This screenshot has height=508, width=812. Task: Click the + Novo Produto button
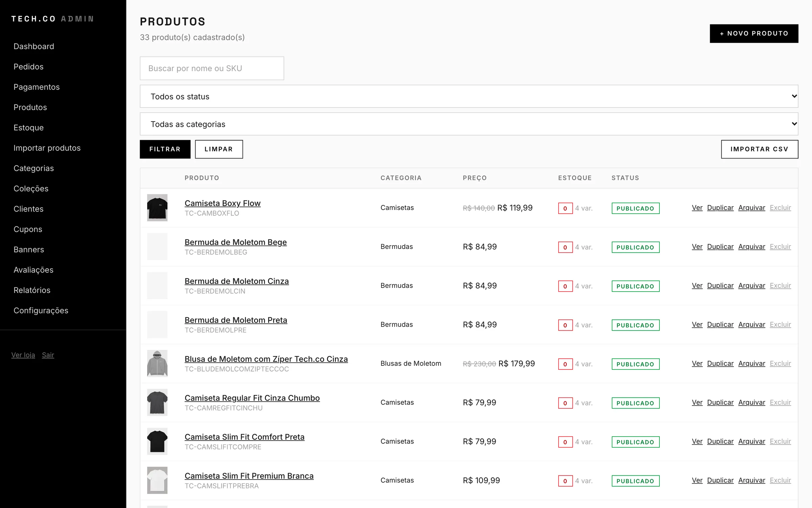tap(754, 34)
